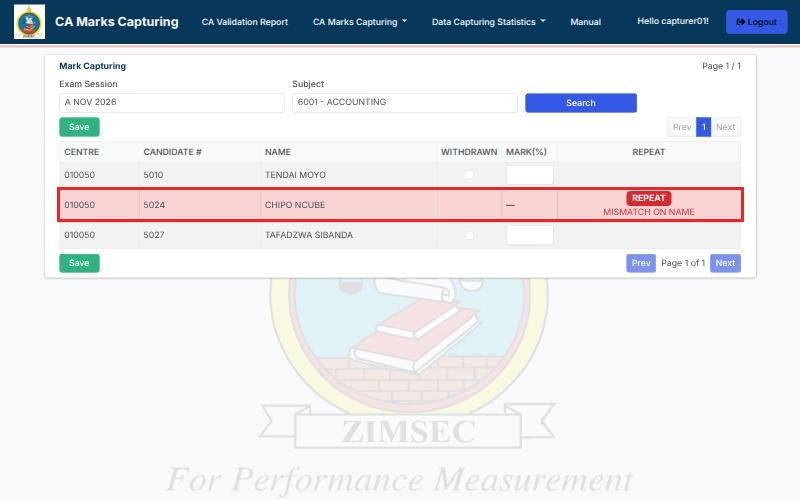Image resolution: width=800 pixels, height=500 pixels.
Task: Open the CA Validation Report page
Action: click(x=244, y=22)
